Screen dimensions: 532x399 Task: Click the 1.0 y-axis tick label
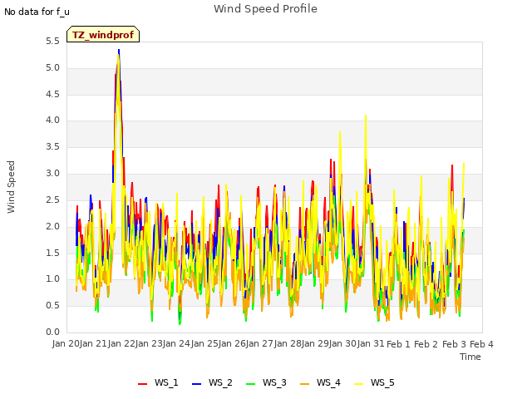tap(52, 279)
